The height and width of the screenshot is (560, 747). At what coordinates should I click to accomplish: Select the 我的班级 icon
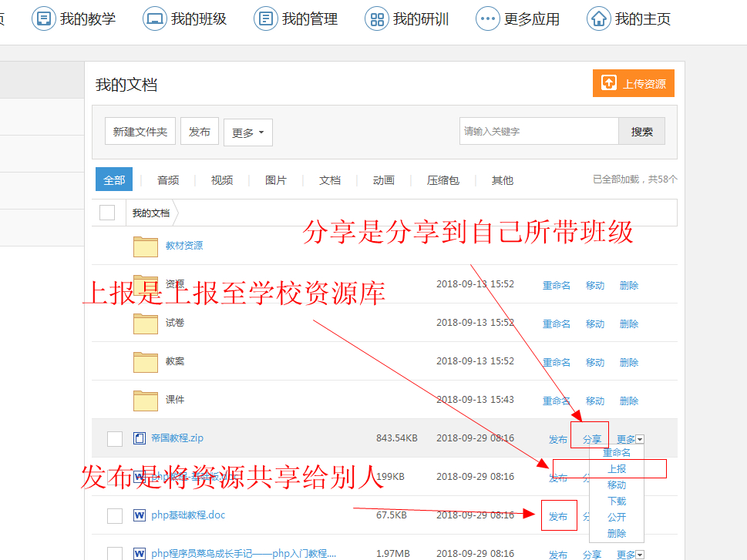pos(154,18)
